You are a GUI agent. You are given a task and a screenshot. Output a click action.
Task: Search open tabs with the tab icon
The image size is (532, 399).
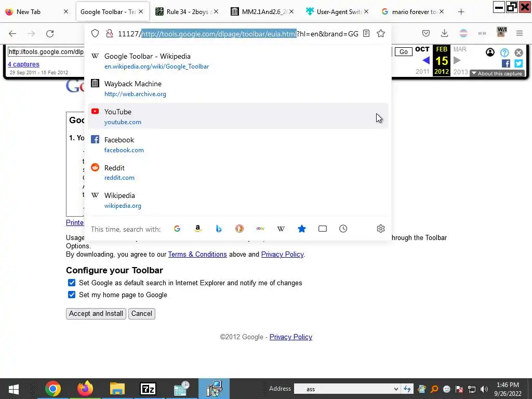tap(323, 229)
